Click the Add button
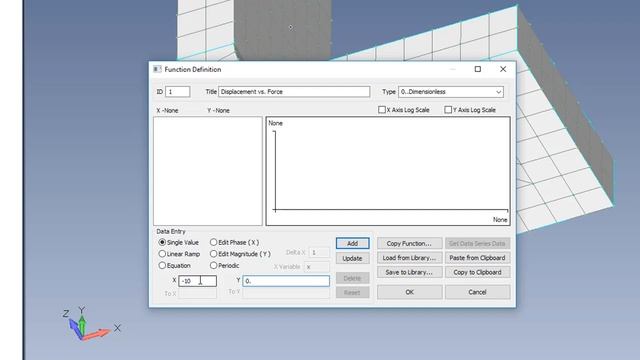Image resolution: width=640 pixels, height=360 pixels. coord(353,243)
